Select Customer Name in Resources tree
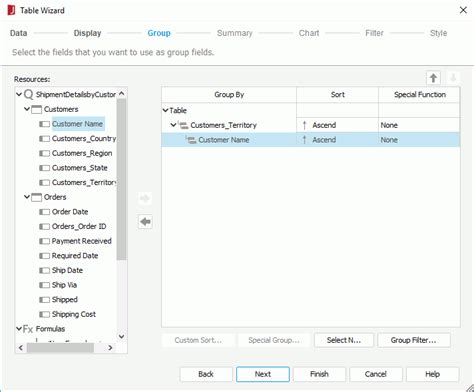The height and width of the screenshot is (392, 474). pos(77,124)
